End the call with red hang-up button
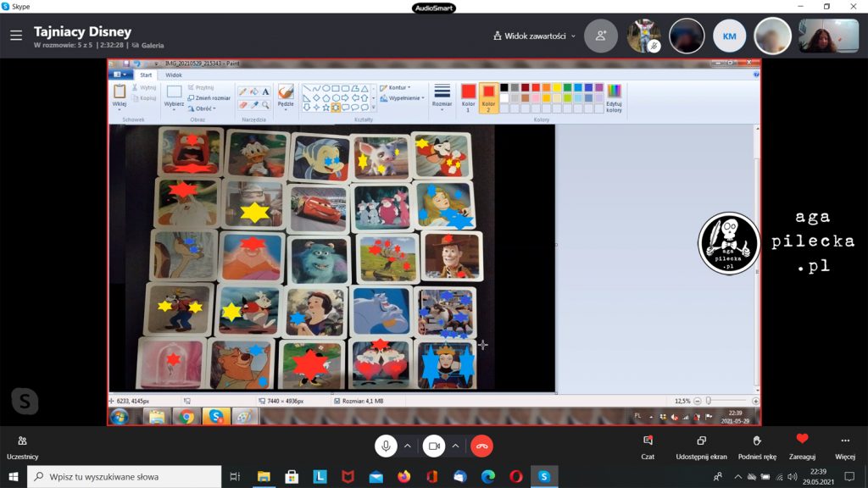868x488 pixels. coord(481,446)
